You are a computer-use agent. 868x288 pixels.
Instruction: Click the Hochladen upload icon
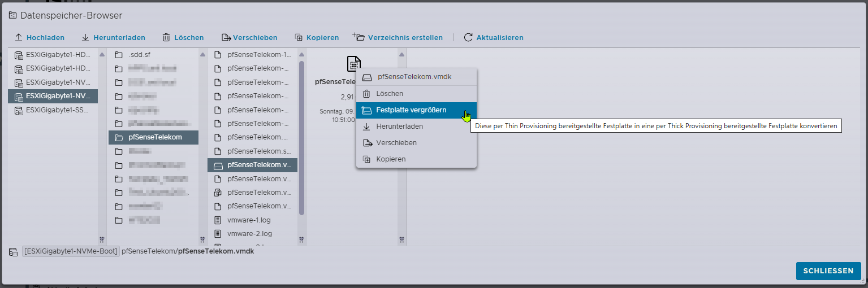[19, 38]
